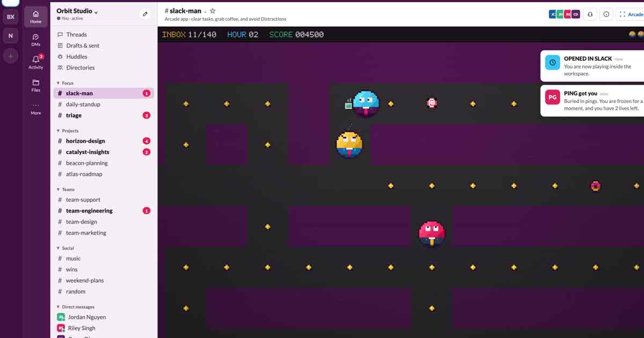Open Orbit Studio workspace menu

point(77,11)
